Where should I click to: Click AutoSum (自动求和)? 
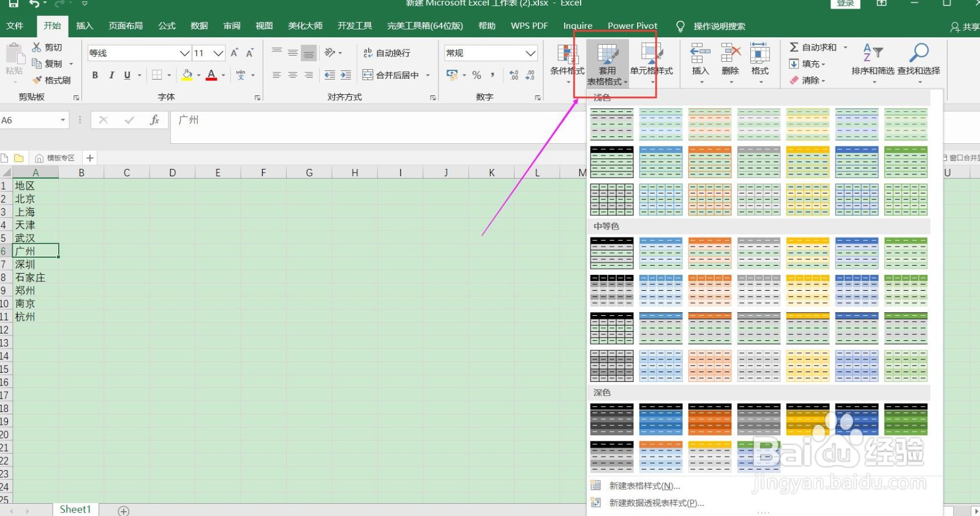pyautogui.click(x=813, y=47)
